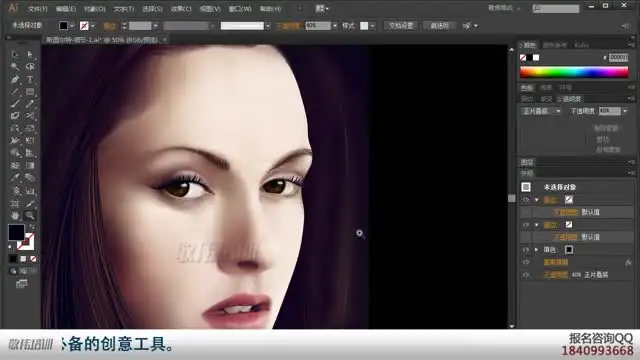
Task: Set toolbox paint mode to solid Color
Action: pyautogui.click(x=13, y=259)
